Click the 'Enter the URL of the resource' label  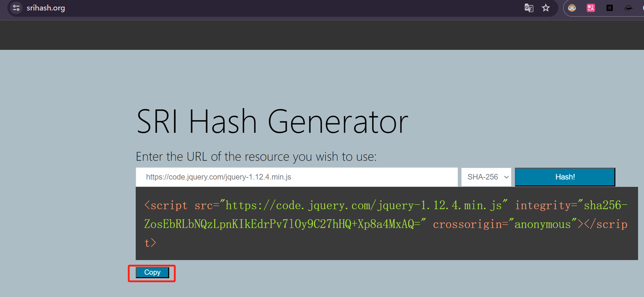coord(256,157)
